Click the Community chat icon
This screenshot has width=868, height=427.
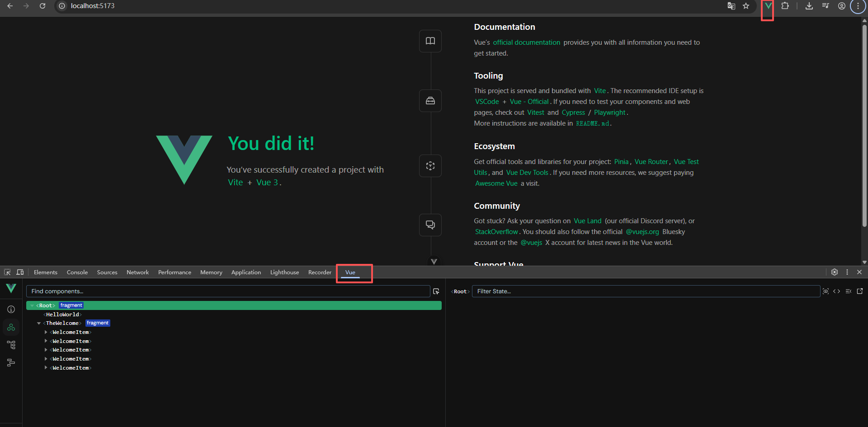(x=430, y=225)
